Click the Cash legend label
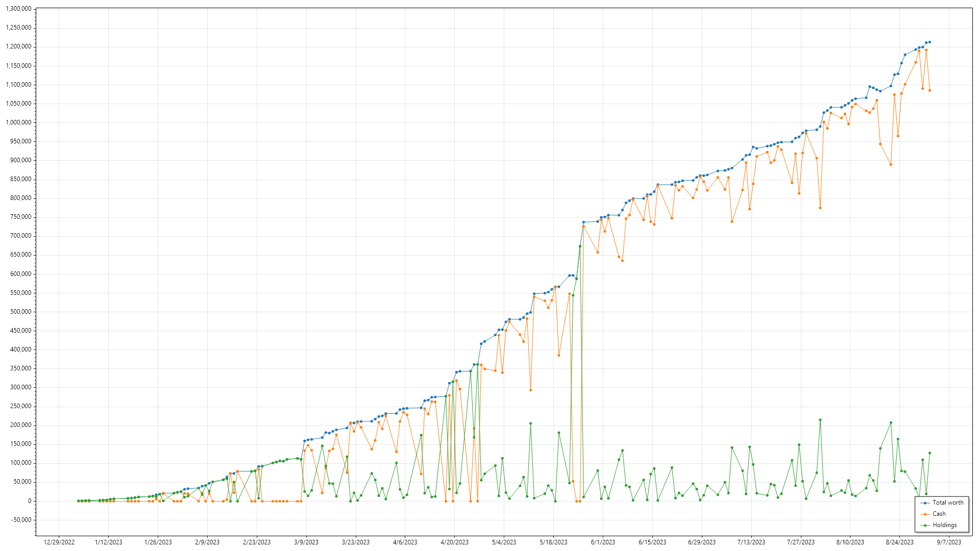 [939, 514]
